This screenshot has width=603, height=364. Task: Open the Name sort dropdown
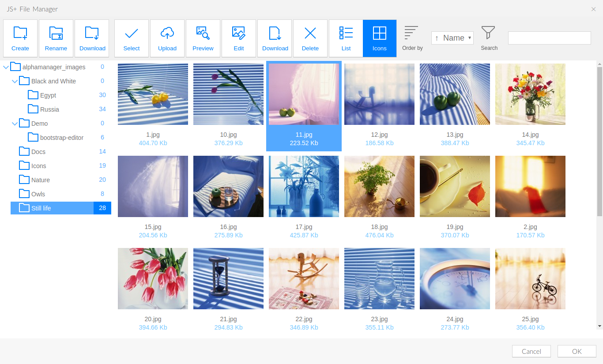click(452, 38)
